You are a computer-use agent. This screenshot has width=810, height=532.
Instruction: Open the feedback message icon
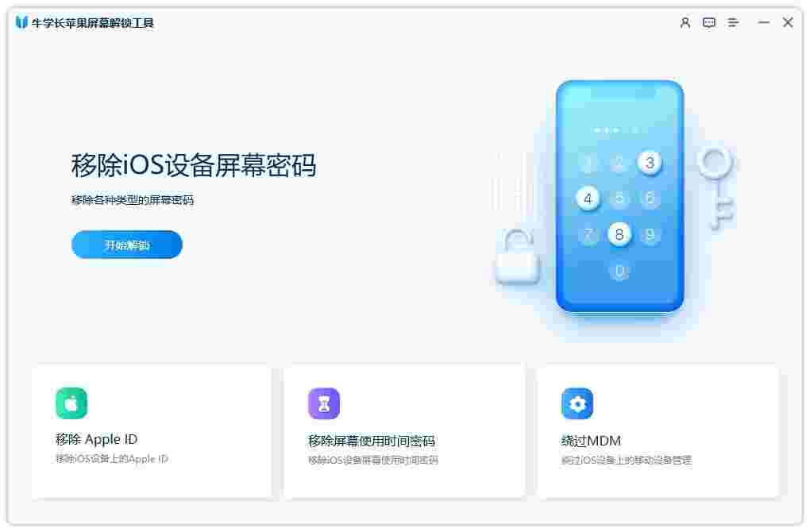[708, 23]
